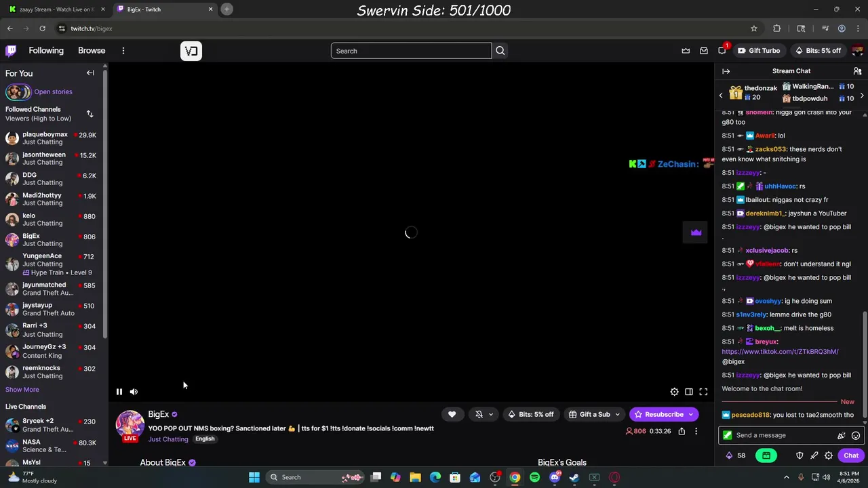This screenshot has width=868, height=488.
Task: Open the prime crown overlay on video
Action: point(696,232)
